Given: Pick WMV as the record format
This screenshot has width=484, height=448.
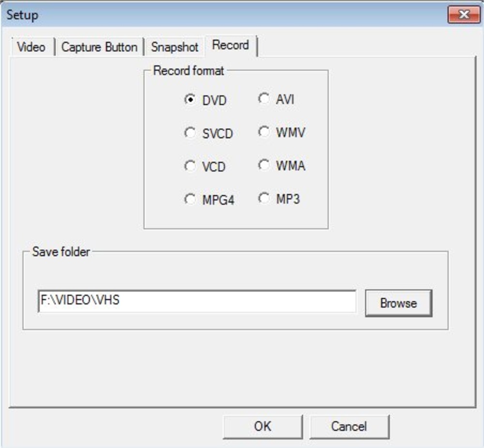Looking at the screenshot, I should [264, 132].
